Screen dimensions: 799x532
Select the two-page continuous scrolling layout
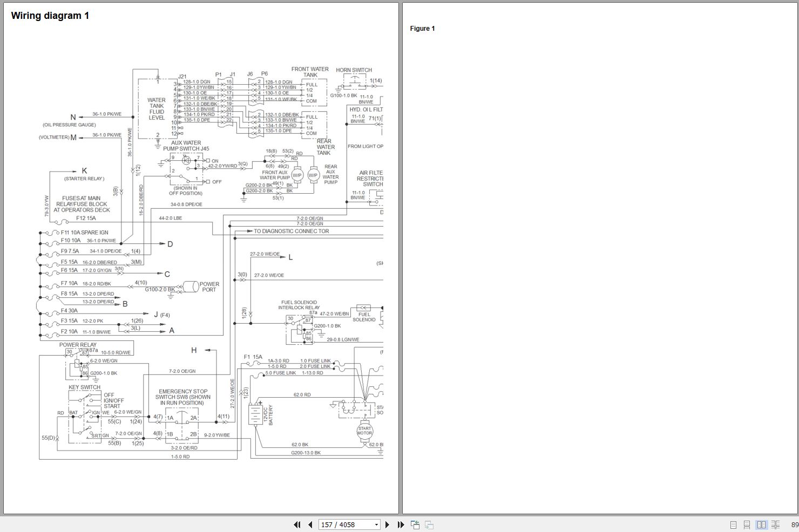pos(776,524)
